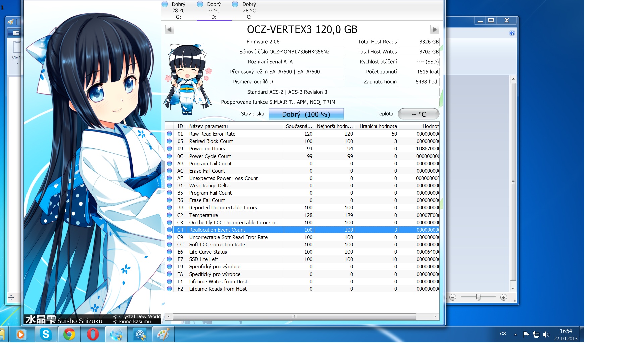Screen dimensions: 644x362
Task: Open the network tray icon
Action: tap(536, 335)
